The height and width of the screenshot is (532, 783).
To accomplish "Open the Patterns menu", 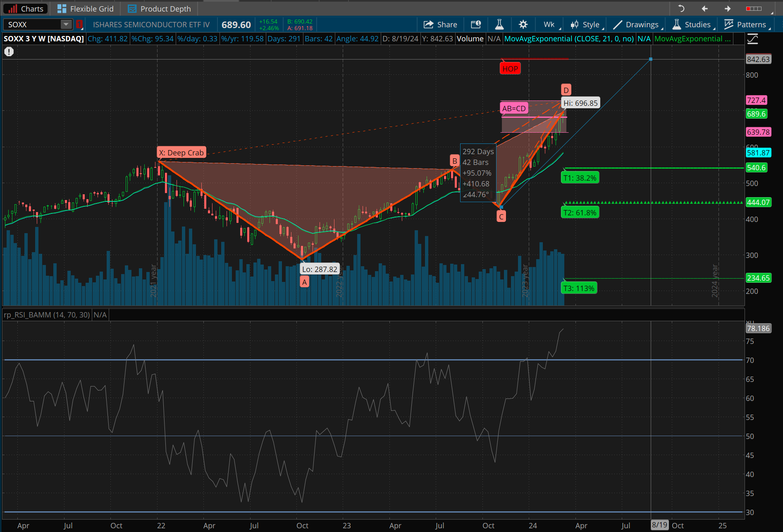I will pos(747,25).
